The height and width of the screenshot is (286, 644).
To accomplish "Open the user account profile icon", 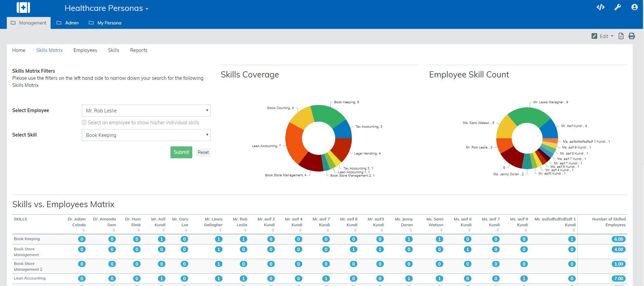I will pos(634,7).
